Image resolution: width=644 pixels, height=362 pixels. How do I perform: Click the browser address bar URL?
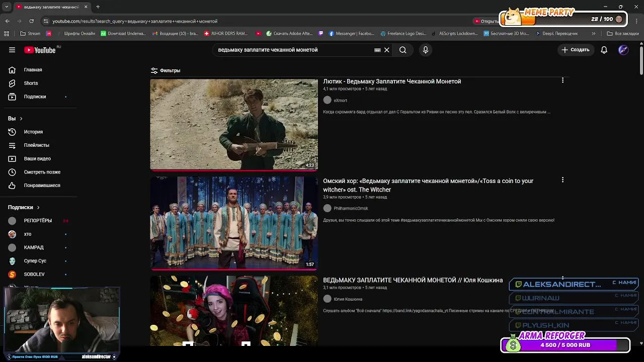(135, 21)
